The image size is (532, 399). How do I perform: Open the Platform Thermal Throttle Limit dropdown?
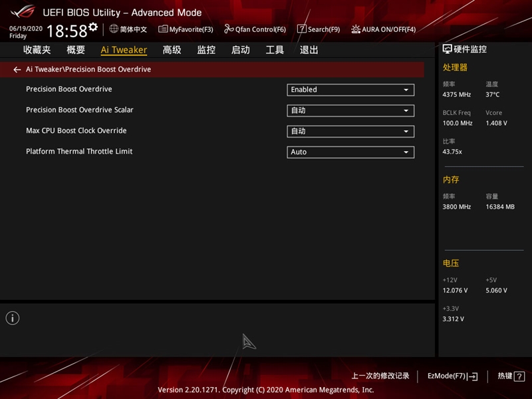350,152
